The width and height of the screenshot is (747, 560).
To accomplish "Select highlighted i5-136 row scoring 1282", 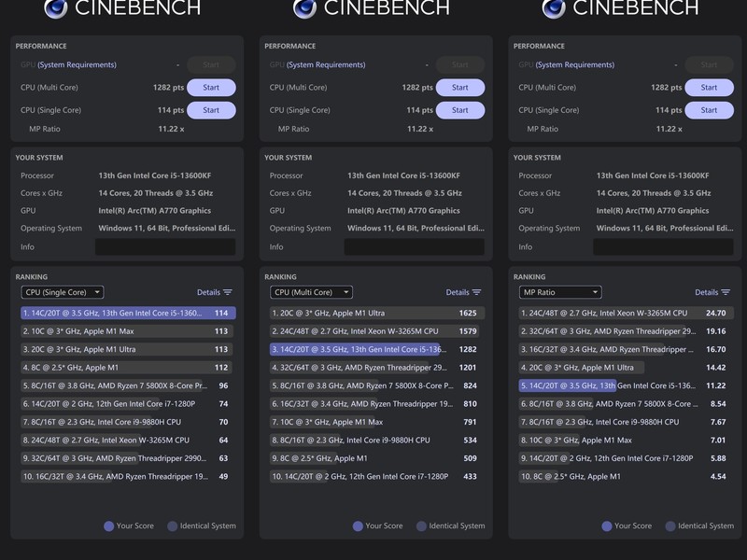I will 377,349.
